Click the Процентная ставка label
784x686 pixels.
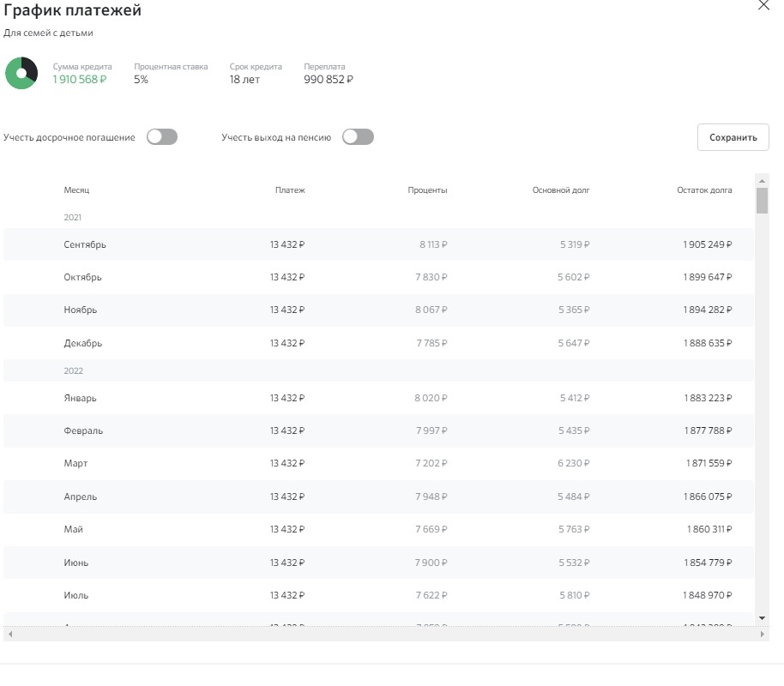171,67
